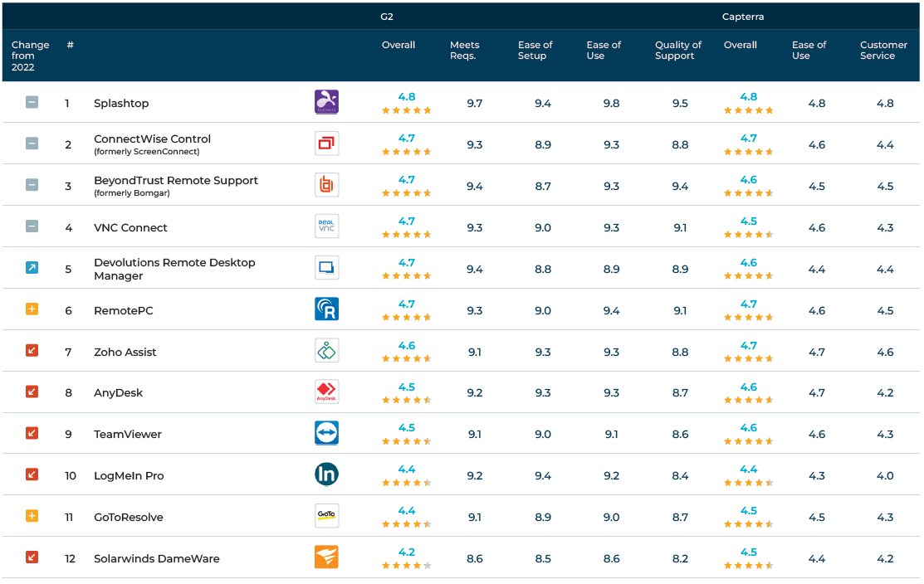Click the Change from 2022 column header
The image size is (924, 584).
[30, 56]
